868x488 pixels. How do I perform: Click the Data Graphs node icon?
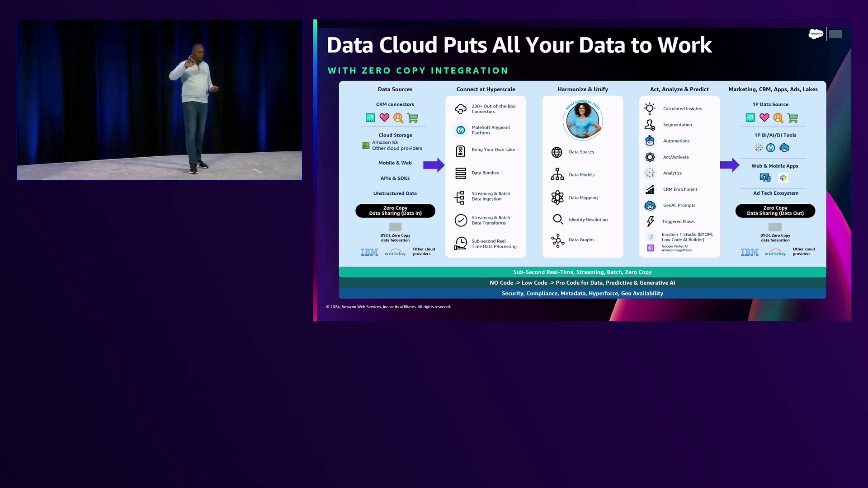pyautogui.click(x=557, y=240)
